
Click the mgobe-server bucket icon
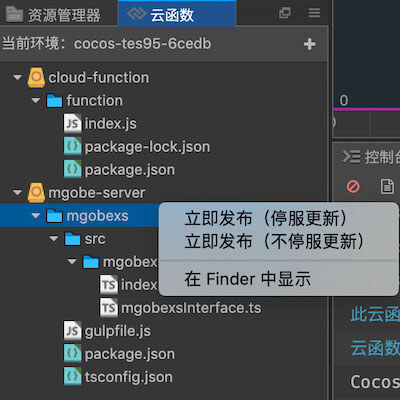tap(36, 193)
